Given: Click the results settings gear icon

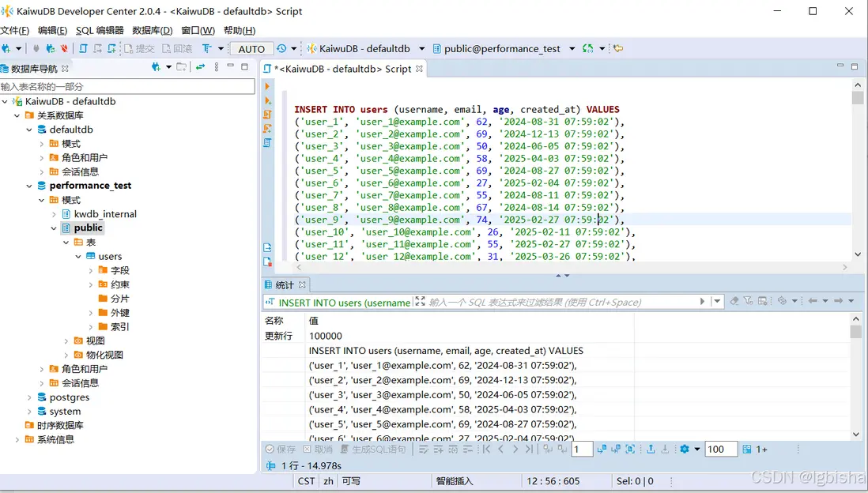Looking at the screenshot, I should tap(685, 449).
